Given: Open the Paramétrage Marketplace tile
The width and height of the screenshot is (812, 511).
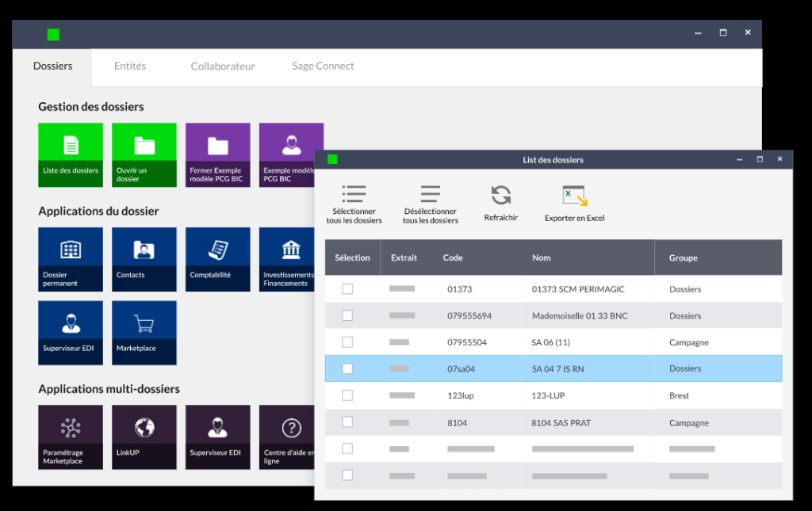Looking at the screenshot, I should click(71, 437).
